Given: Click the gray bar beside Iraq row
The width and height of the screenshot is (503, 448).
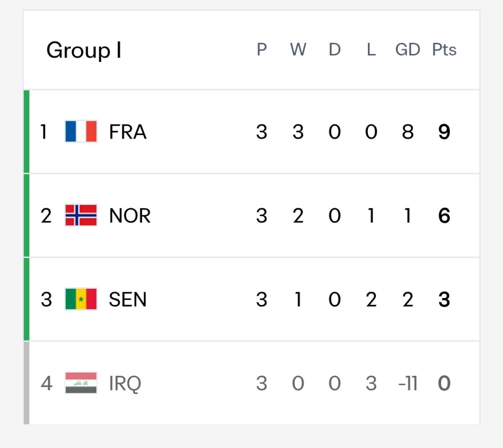Looking at the screenshot, I should (x=27, y=383).
